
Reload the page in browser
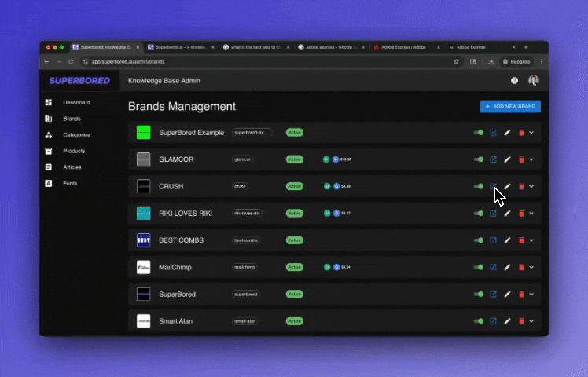pos(71,62)
